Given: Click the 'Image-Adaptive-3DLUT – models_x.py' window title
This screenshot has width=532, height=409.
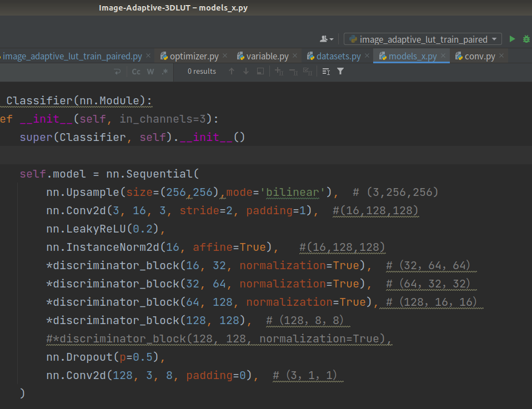Looking at the screenshot, I should tap(173, 8).
